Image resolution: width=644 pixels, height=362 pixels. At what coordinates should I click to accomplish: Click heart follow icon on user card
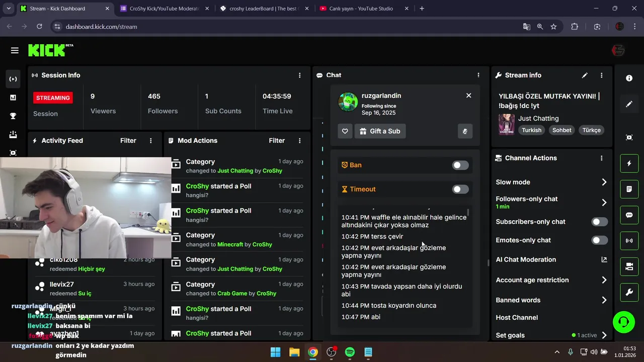[x=345, y=131]
